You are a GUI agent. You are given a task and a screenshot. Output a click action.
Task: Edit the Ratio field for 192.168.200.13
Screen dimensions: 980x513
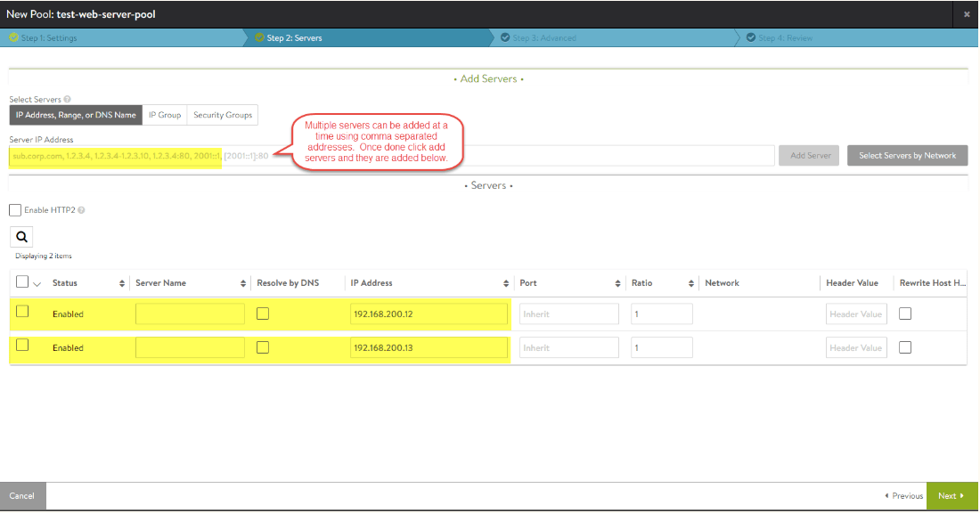[x=661, y=347]
